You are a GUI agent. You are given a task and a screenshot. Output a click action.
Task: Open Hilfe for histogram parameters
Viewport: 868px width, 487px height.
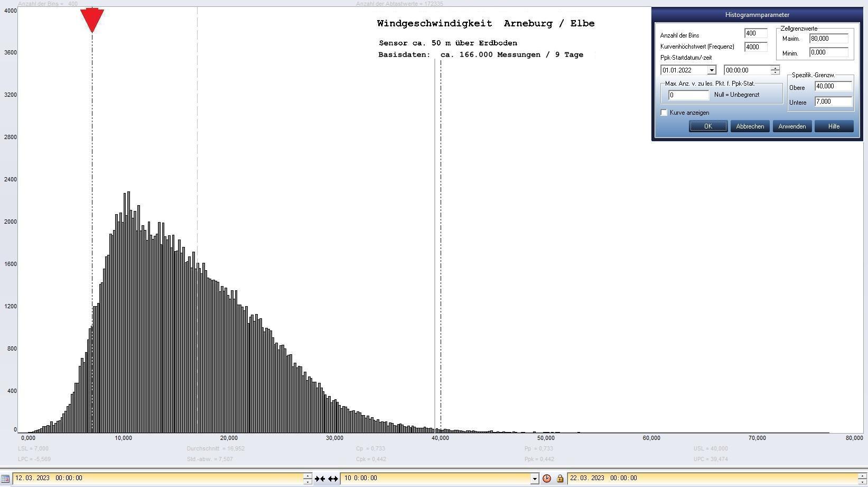pyautogui.click(x=834, y=126)
